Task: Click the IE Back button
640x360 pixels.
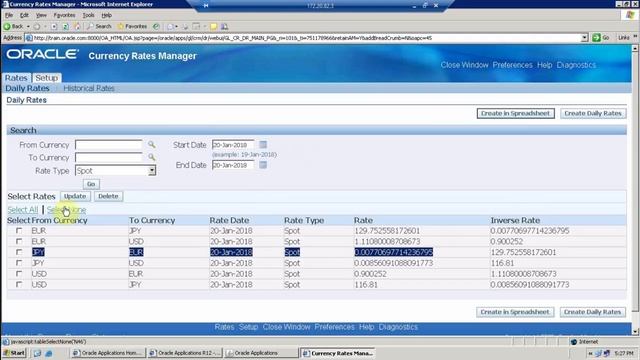Action: 13,27
